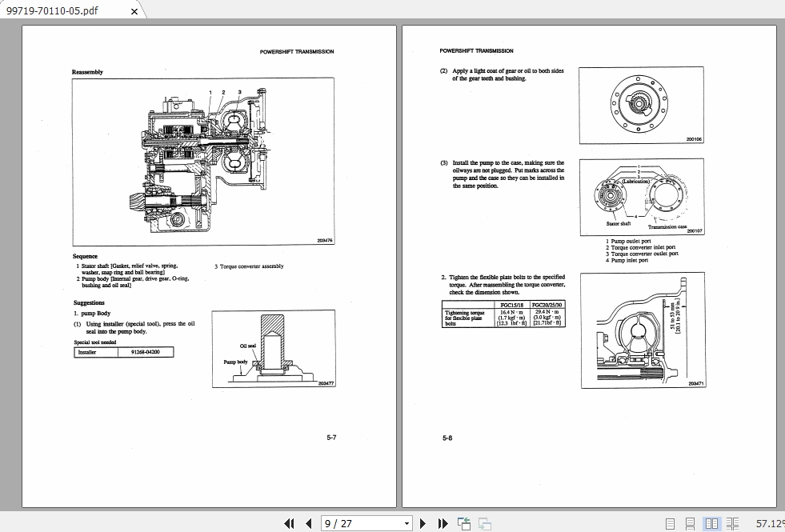The height and width of the screenshot is (532, 785).
Task: Click the '1. pump Body' line
Action: click(x=92, y=314)
